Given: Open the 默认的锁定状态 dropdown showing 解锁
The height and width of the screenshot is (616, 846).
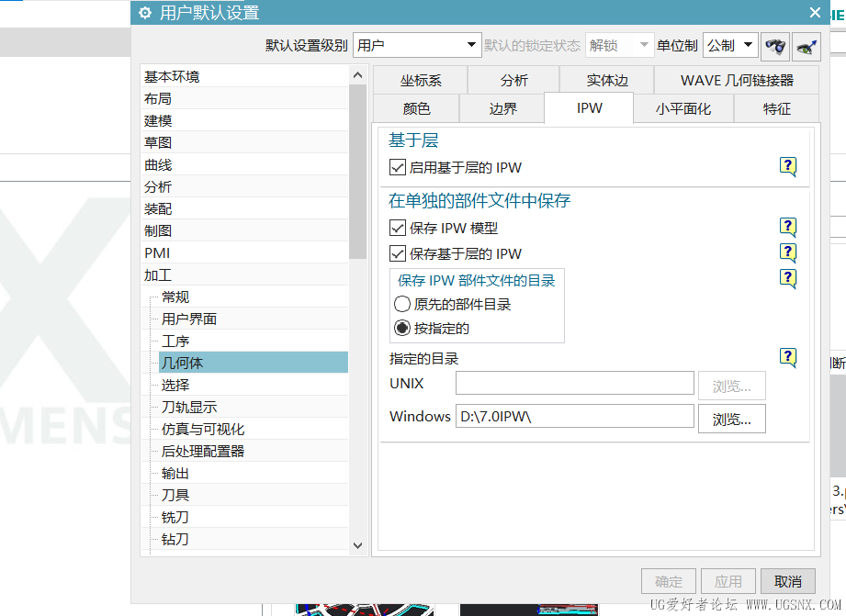Looking at the screenshot, I should [619, 45].
